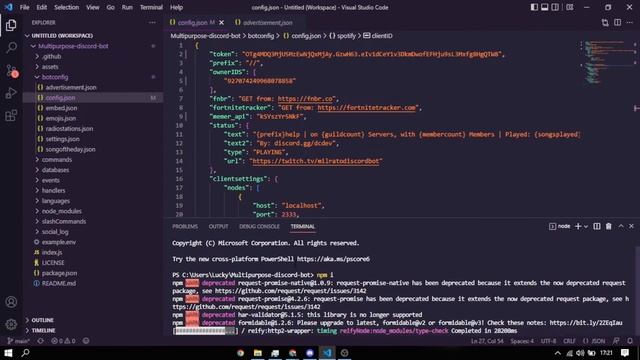This screenshot has width=640, height=360.
Task: Open settings.json in the explorer
Action: coord(62,139)
